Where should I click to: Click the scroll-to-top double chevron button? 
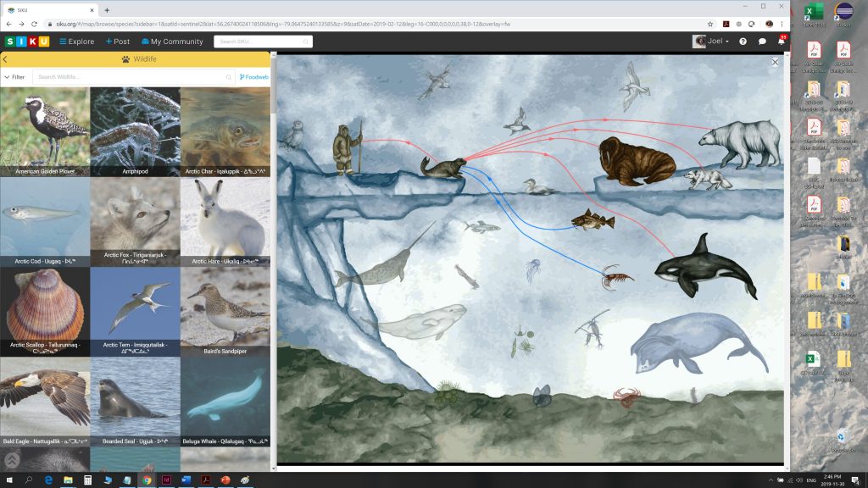pyautogui.click(x=12, y=460)
